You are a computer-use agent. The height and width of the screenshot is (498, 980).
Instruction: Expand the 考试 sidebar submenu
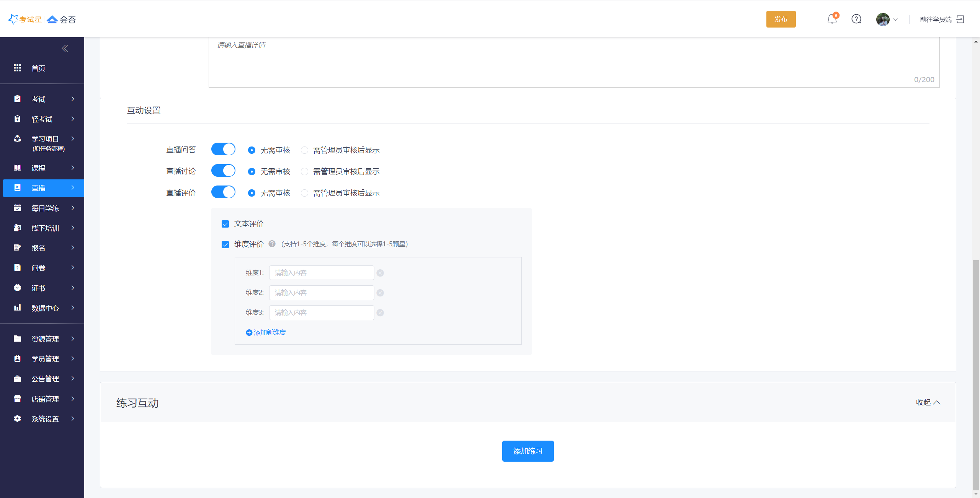tap(42, 99)
